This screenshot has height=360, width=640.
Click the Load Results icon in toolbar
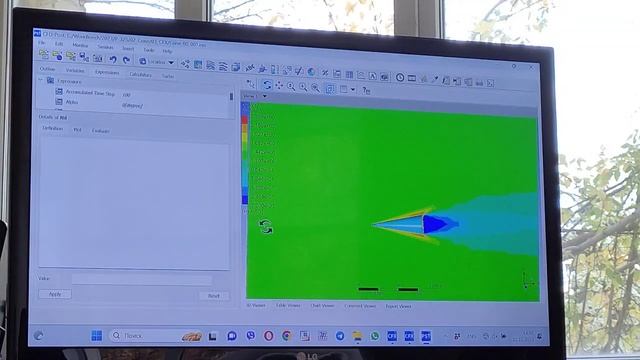44,54
